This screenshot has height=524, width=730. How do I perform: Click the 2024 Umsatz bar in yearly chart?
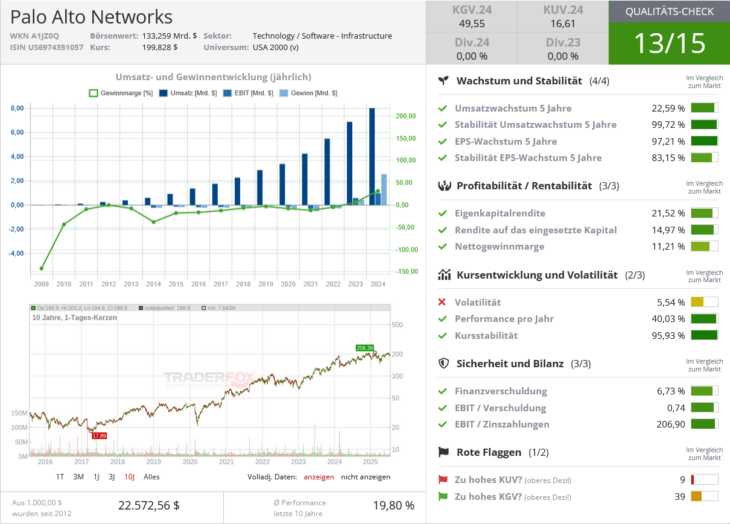pos(372,156)
